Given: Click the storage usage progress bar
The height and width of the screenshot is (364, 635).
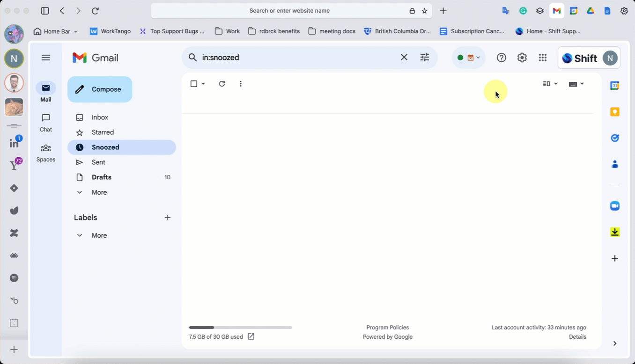Looking at the screenshot, I should (241, 328).
